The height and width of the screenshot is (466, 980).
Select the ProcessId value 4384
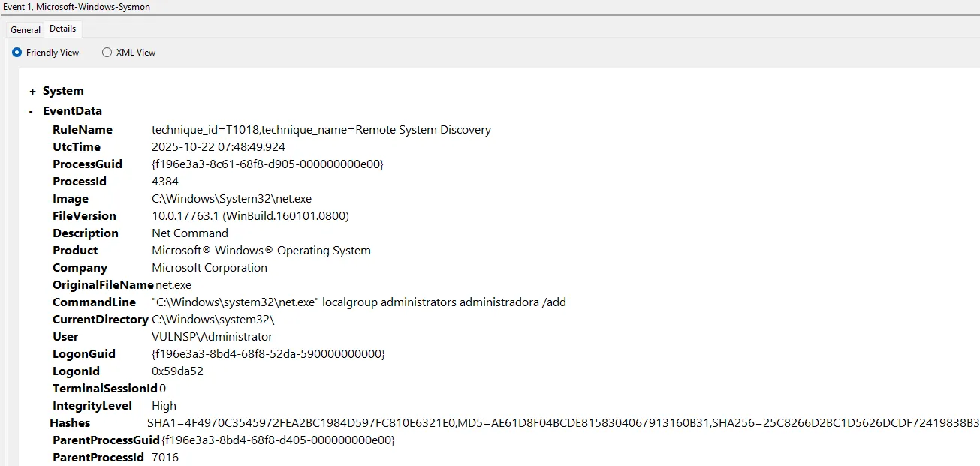coord(165,182)
